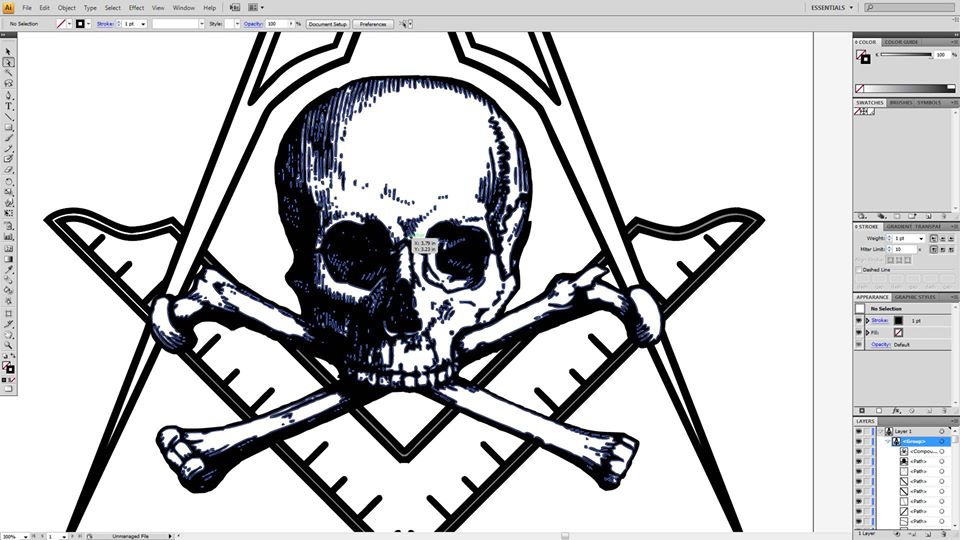The width and height of the screenshot is (960, 540).
Task: Open the Window menu
Action: [184, 8]
